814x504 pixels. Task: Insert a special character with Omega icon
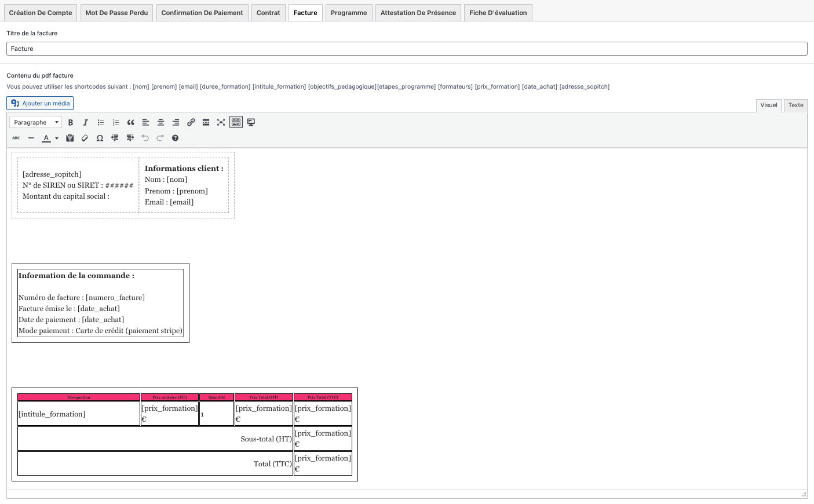[100, 138]
